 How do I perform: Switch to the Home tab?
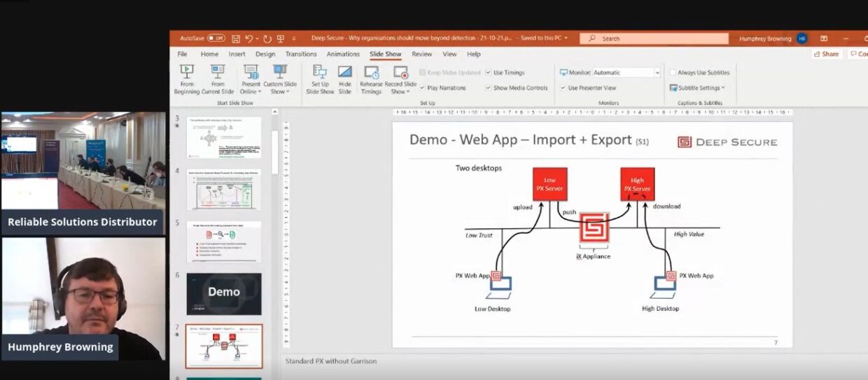click(x=209, y=54)
